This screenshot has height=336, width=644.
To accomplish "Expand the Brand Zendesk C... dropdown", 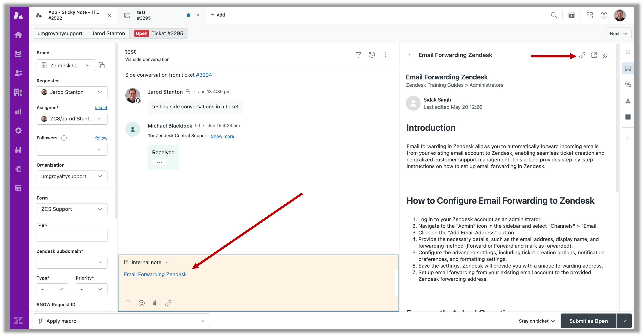I will tap(66, 65).
